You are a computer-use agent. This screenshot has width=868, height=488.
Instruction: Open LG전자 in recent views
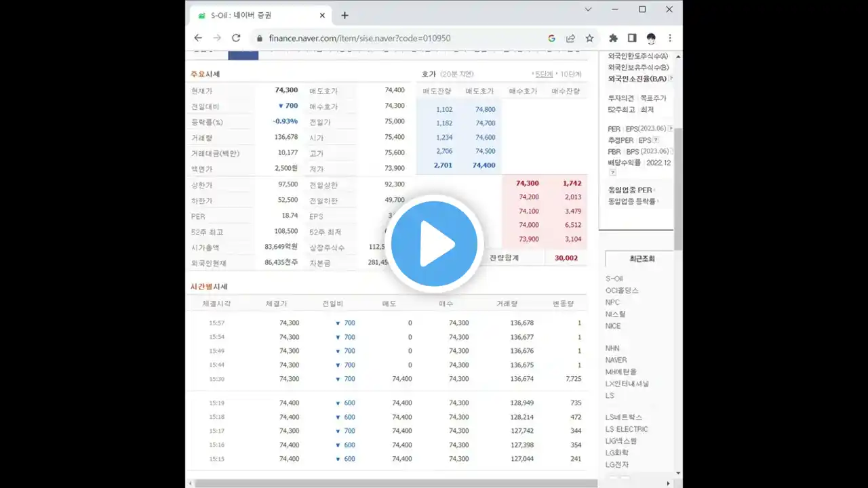tap(617, 465)
